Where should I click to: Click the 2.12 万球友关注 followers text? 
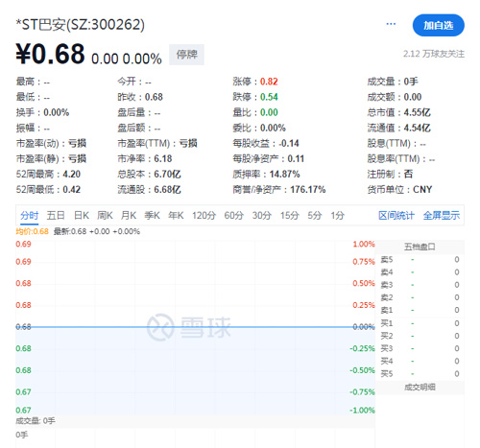click(x=433, y=54)
